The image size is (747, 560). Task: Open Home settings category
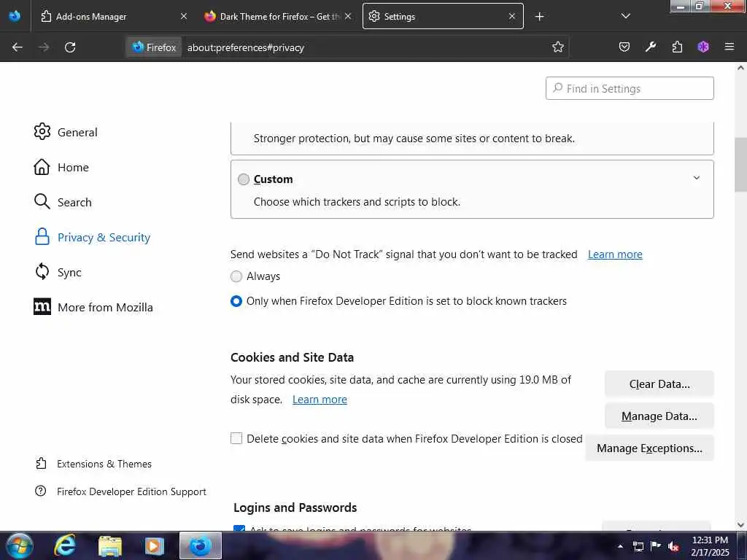coord(61,167)
